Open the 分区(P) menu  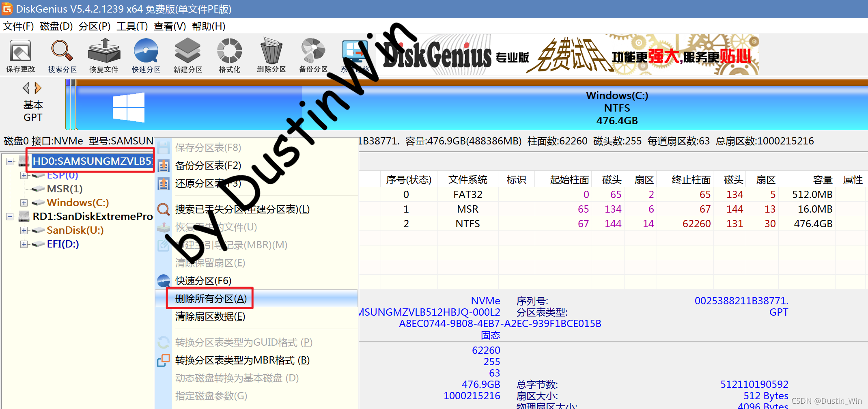click(x=95, y=26)
